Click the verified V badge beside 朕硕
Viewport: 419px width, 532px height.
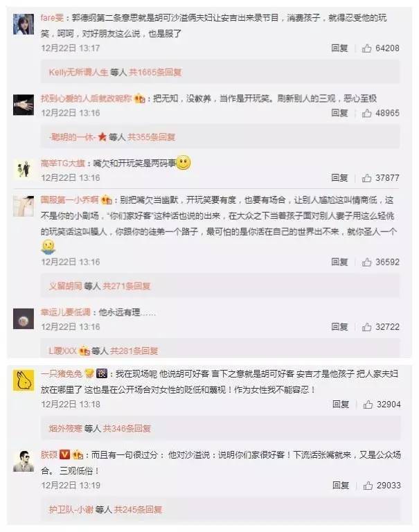tap(64, 454)
